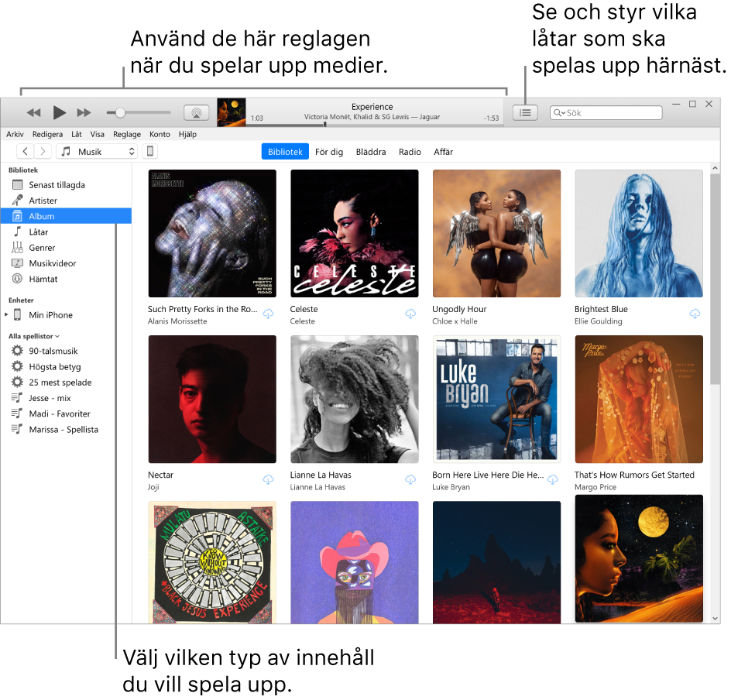
Task: Go back with the left arrow button
Action: pyautogui.click(x=26, y=152)
